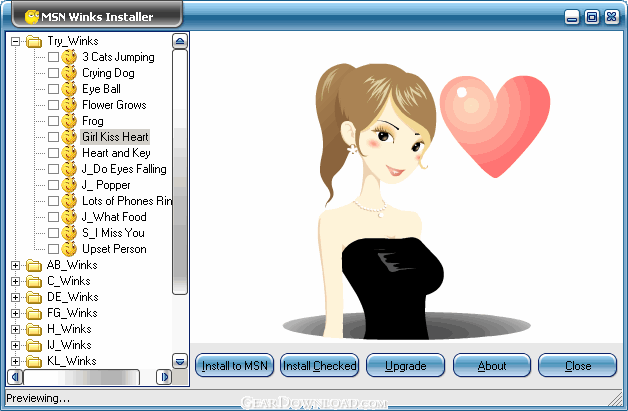Click the Install Checked button
This screenshot has width=628, height=411.
[x=319, y=365]
